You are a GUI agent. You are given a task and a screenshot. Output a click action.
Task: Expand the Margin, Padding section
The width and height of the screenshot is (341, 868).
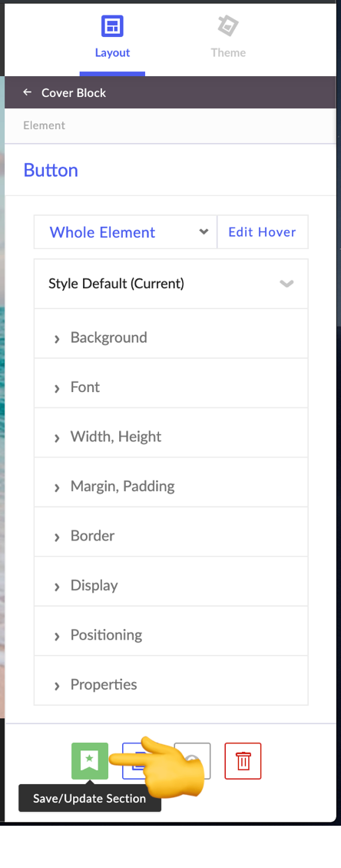[x=170, y=487]
